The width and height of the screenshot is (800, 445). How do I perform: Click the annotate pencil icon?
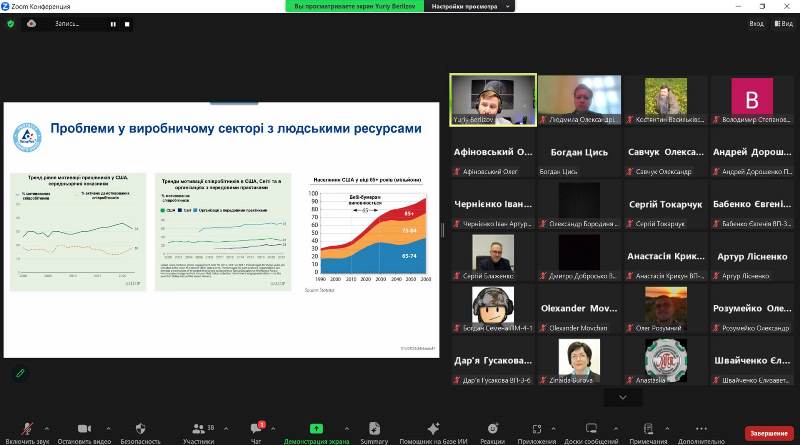[x=20, y=373]
